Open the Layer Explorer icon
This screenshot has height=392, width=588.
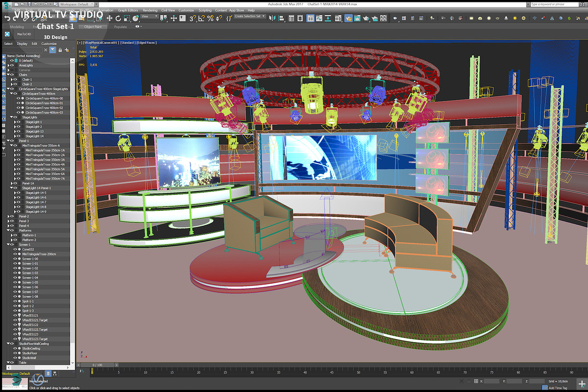pos(300,18)
